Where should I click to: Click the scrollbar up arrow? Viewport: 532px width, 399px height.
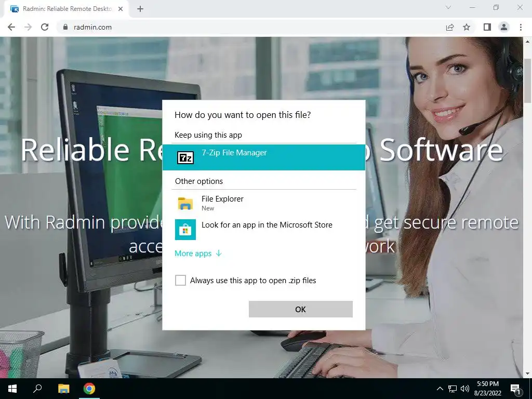[x=527, y=42]
